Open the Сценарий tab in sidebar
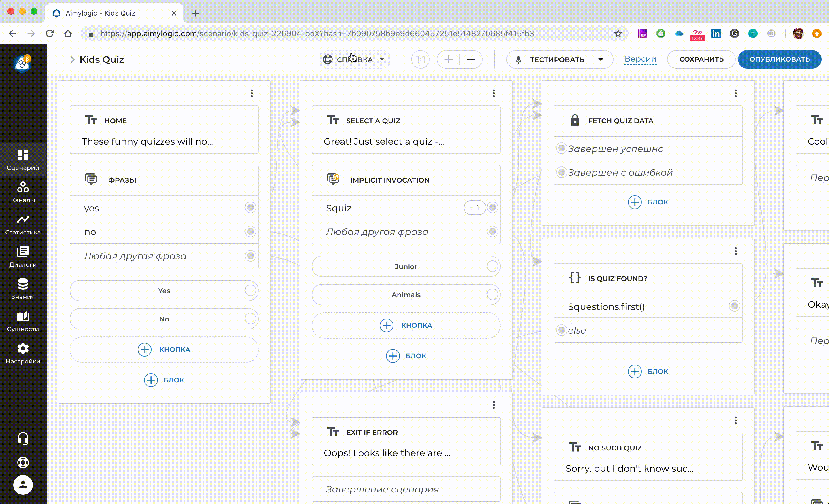This screenshot has width=829, height=504. point(23,160)
